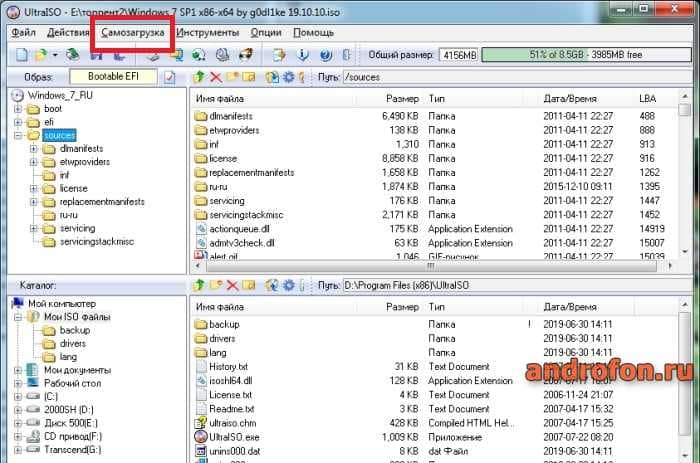Open the Опции menu
Viewport: 700px width, 463px height.
[x=266, y=33]
